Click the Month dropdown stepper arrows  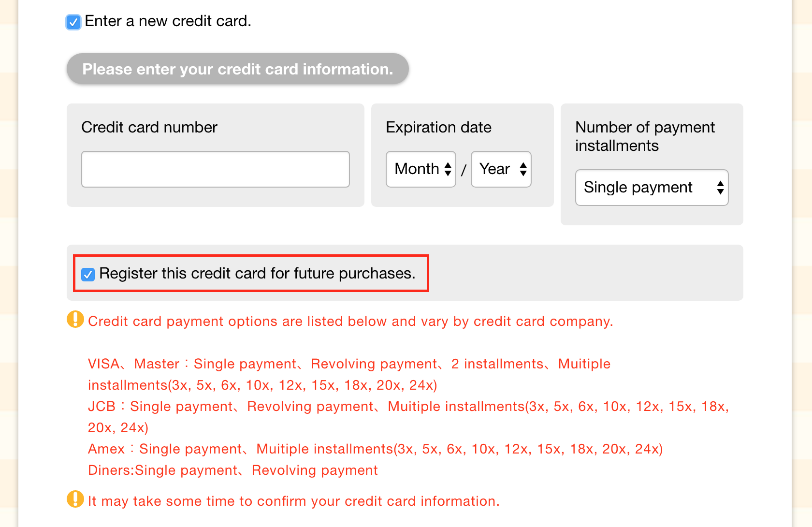tap(448, 169)
